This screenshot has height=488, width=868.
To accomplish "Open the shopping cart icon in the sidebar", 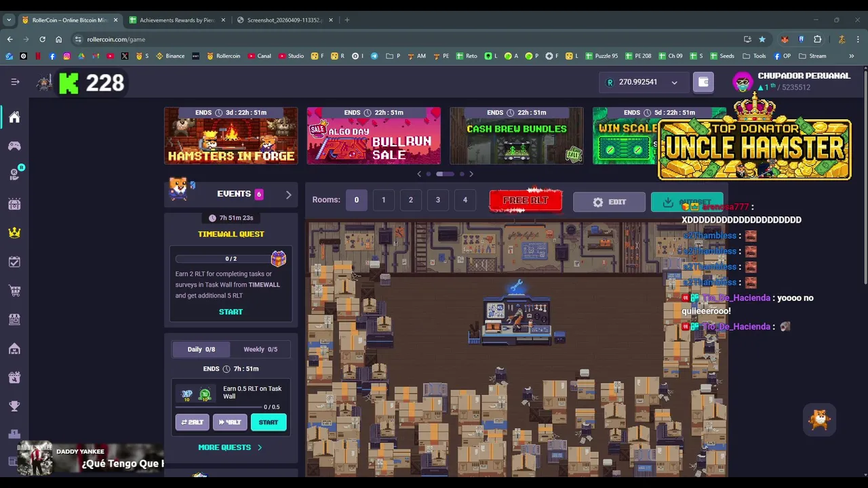I will 14,291.
